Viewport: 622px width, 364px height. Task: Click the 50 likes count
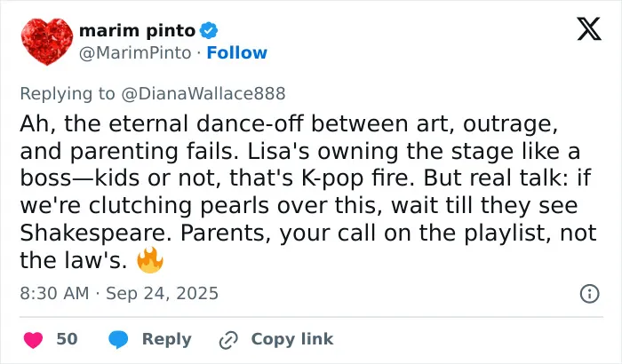click(67, 339)
